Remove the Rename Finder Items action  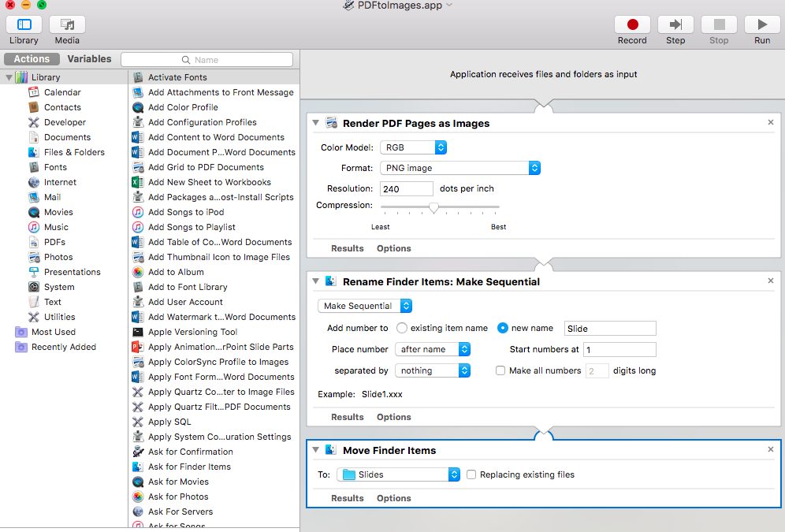click(x=771, y=281)
